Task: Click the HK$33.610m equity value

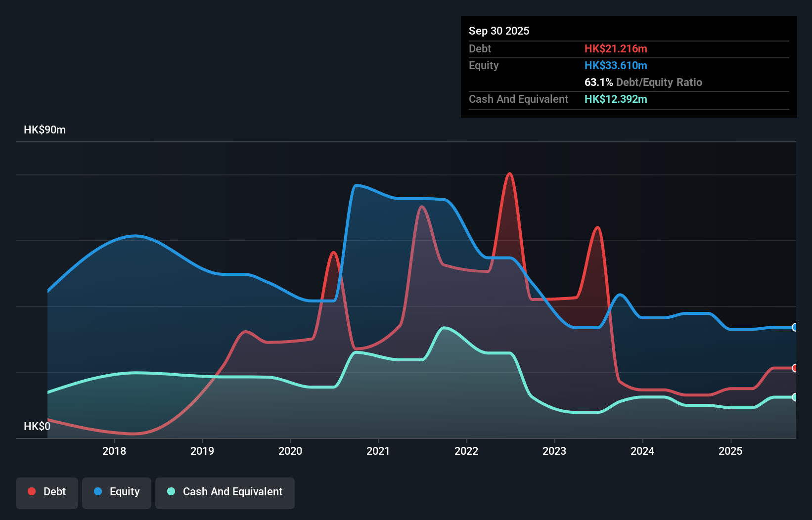Action: pos(616,65)
